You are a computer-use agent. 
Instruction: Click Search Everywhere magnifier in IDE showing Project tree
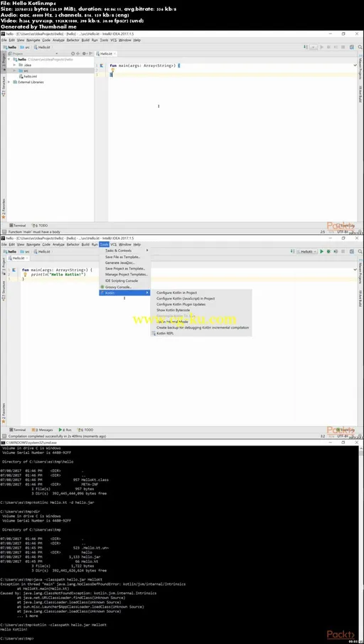(358, 47)
